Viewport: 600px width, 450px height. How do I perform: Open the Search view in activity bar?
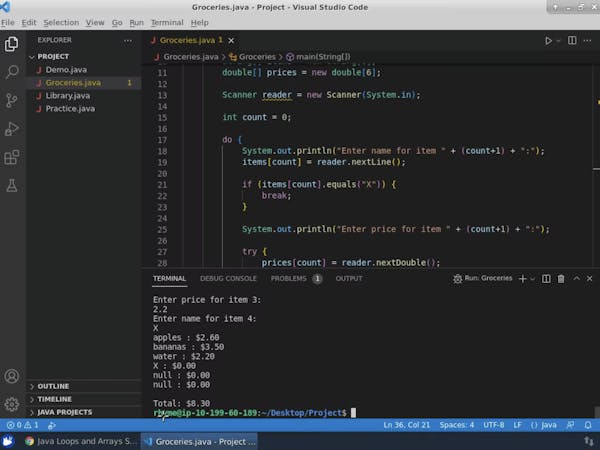click(x=11, y=72)
